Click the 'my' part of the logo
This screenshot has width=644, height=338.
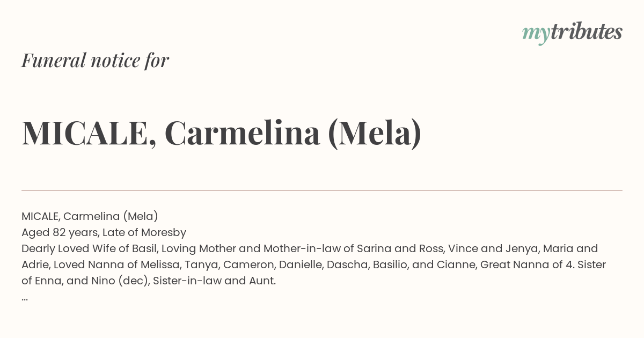tap(536, 35)
